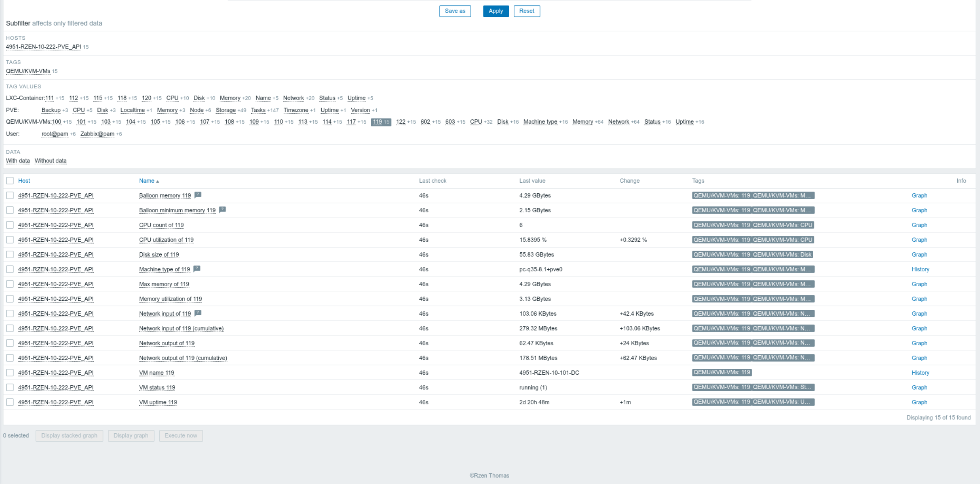Select the root@pam user tag value

(x=55, y=134)
